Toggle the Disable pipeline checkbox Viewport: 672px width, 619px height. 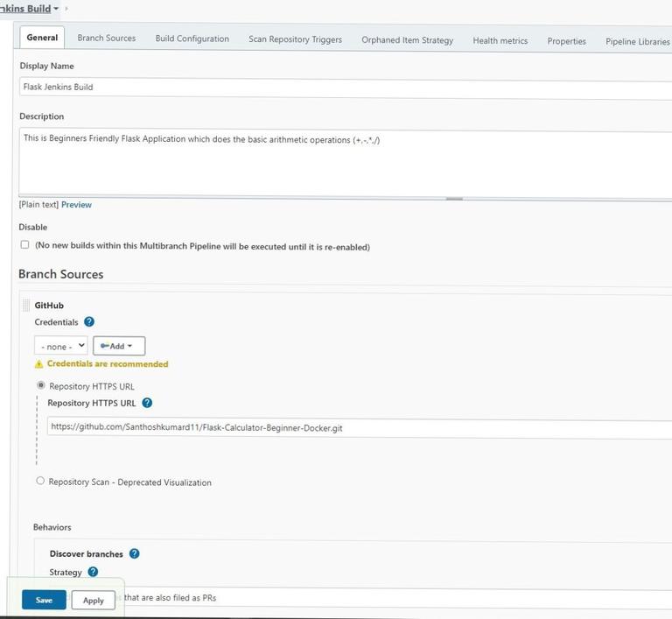tap(24, 244)
